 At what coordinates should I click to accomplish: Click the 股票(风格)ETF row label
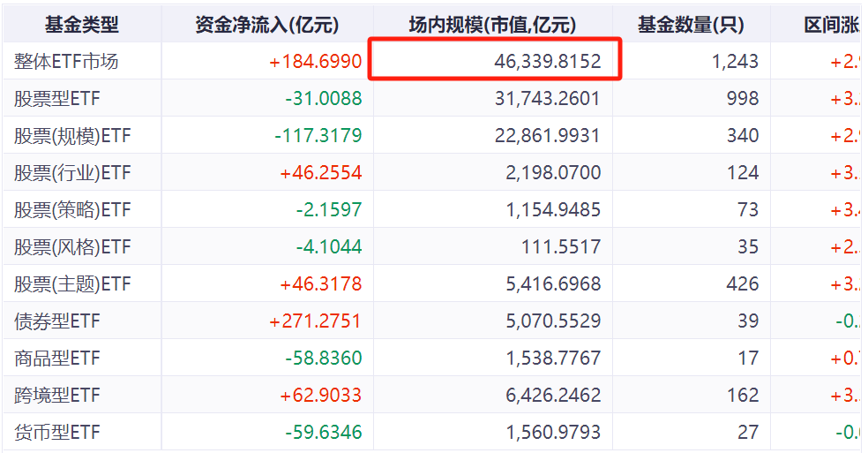point(72,246)
